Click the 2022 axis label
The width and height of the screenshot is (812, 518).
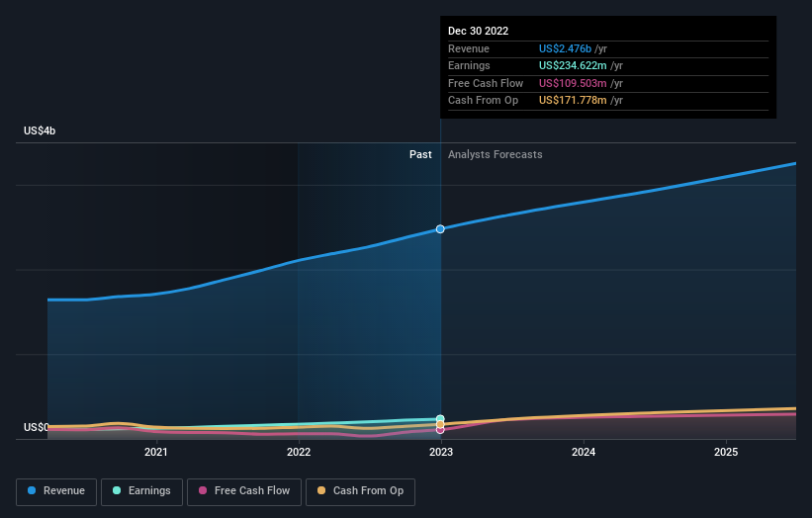coord(299,453)
